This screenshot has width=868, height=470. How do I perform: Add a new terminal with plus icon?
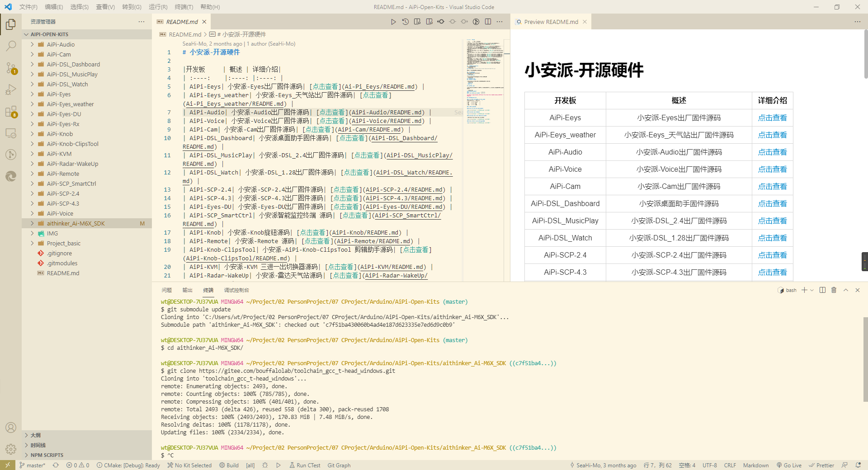click(x=804, y=290)
